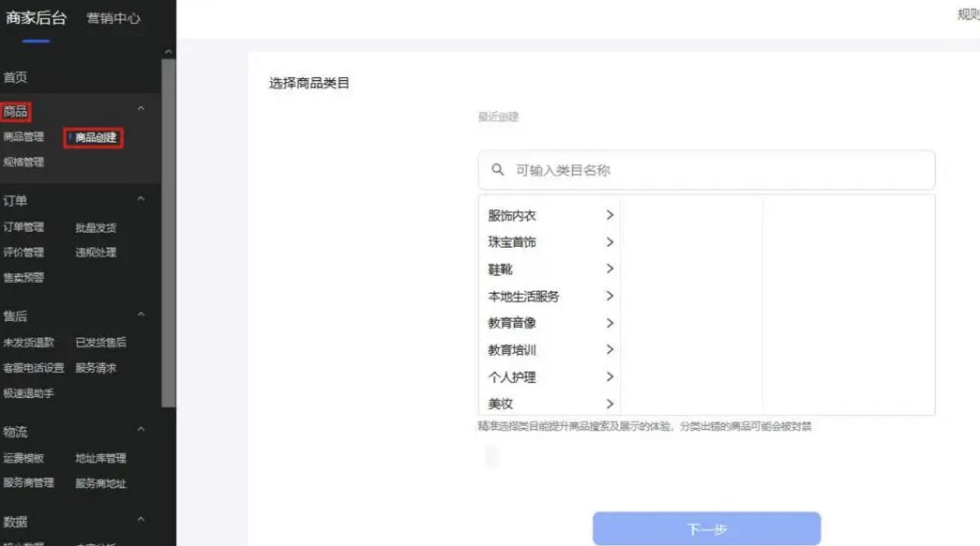Click the 售后 section header
Screen dimensions: 980x546
coord(16,315)
